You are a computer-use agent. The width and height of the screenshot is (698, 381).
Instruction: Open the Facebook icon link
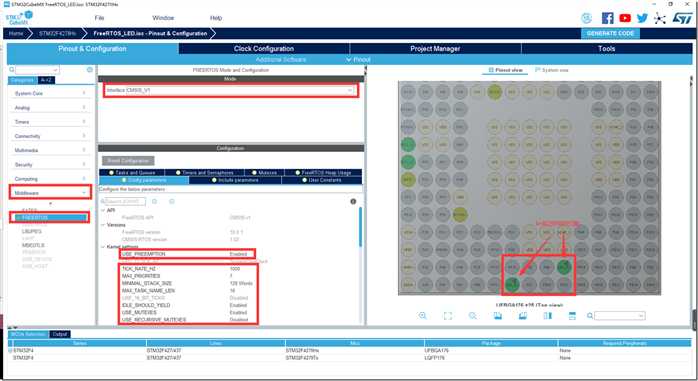(x=607, y=18)
